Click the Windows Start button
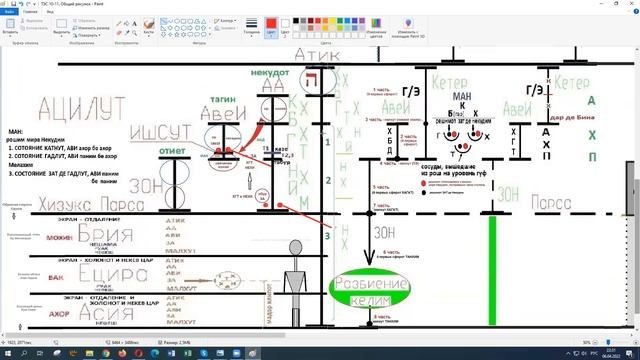Viewport: 640px width, 360px height. (7, 353)
